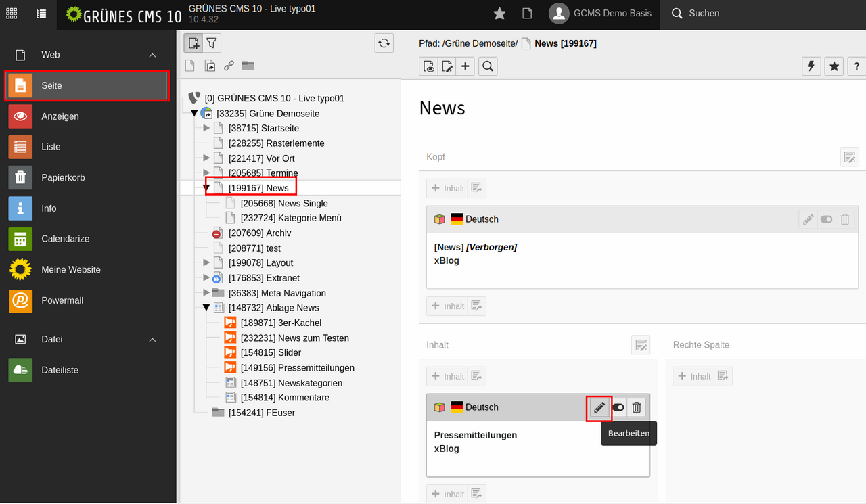Screen dimensions: 866x504
Task: Click the Suchen search field
Action: pyautogui.click(x=704, y=14)
